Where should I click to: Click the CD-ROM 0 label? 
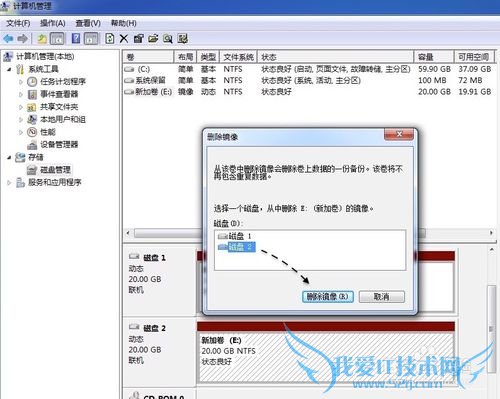(x=163, y=396)
